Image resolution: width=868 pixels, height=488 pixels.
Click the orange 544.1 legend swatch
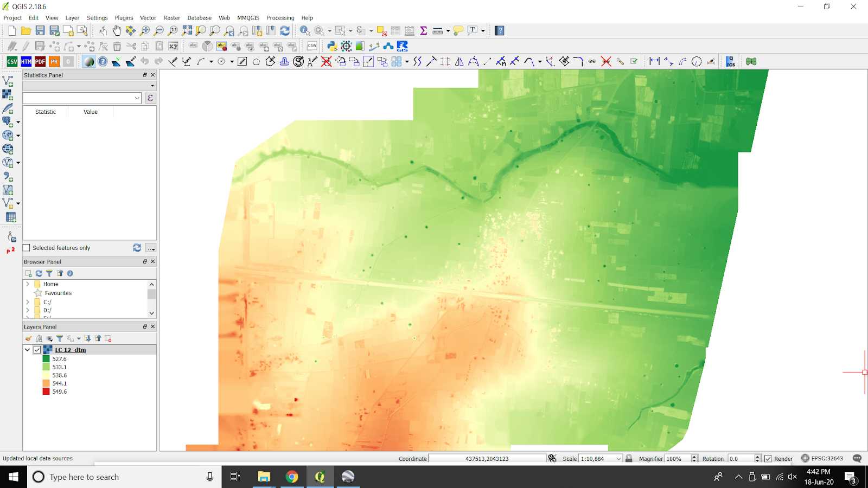(x=46, y=383)
